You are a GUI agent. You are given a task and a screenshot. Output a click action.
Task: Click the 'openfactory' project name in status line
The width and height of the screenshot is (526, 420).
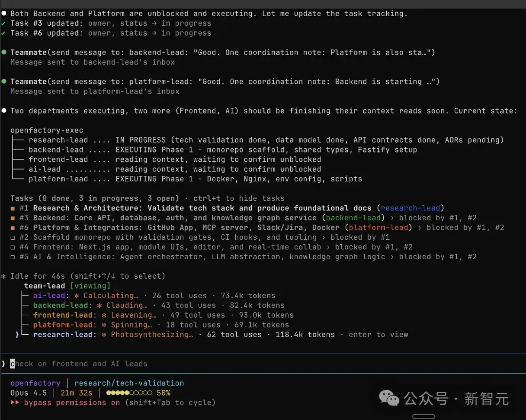(35, 383)
